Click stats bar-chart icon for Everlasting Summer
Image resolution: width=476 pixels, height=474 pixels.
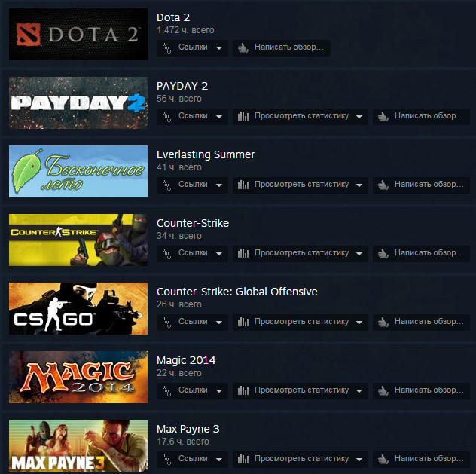tap(243, 185)
